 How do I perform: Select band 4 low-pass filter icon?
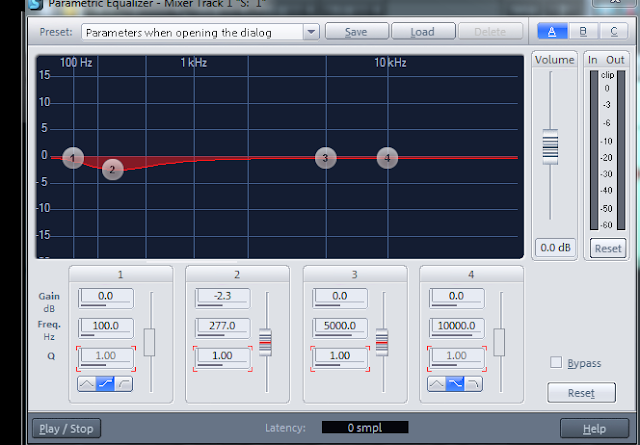click(473, 384)
